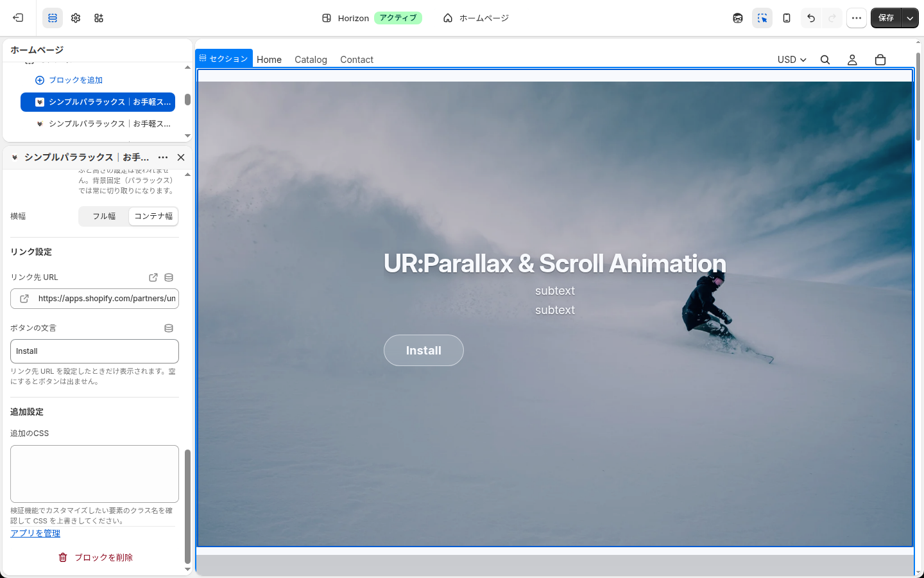The height and width of the screenshot is (578, 924).
Task: Open theme settings gear icon
Action: 76,18
